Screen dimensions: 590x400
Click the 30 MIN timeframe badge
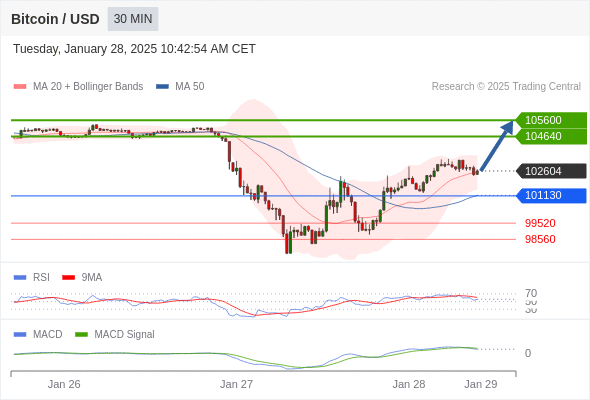click(133, 19)
